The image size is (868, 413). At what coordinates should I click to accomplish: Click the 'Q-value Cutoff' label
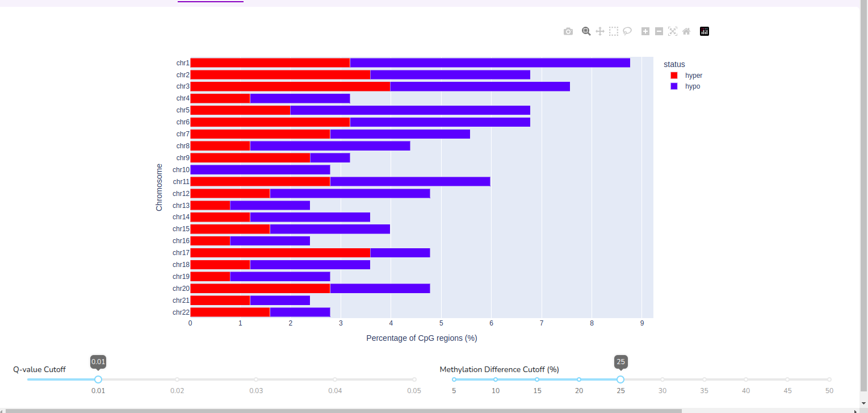tap(40, 369)
